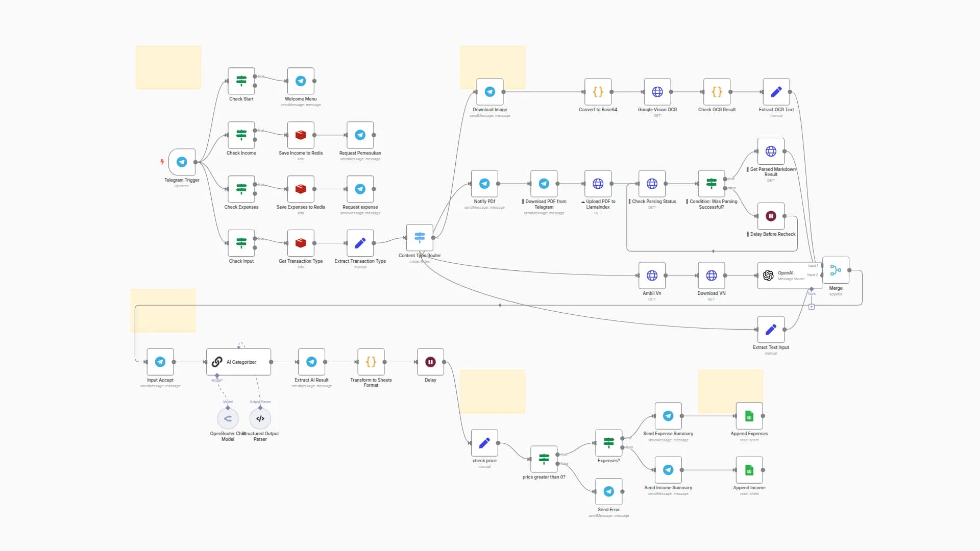This screenshot has height=551, width=980.
Task: Open the Extract Text Input edit node
Action: [x=771, y=330]
